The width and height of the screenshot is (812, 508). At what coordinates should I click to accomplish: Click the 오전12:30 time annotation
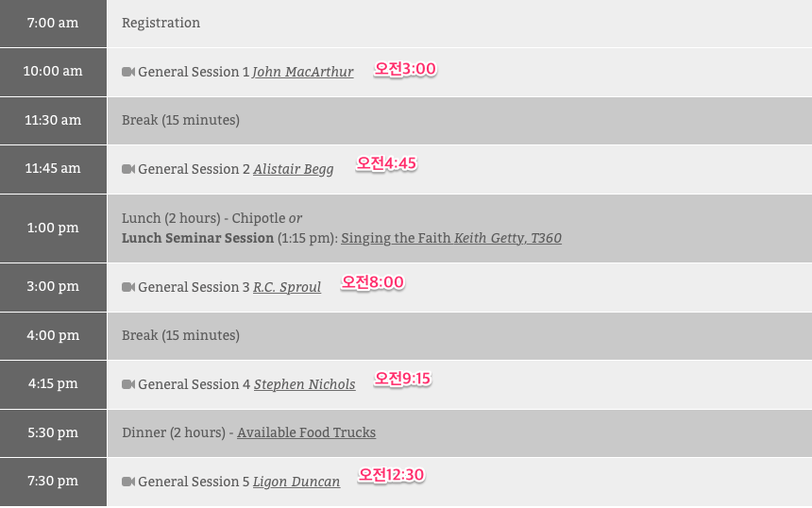(391, 475)
